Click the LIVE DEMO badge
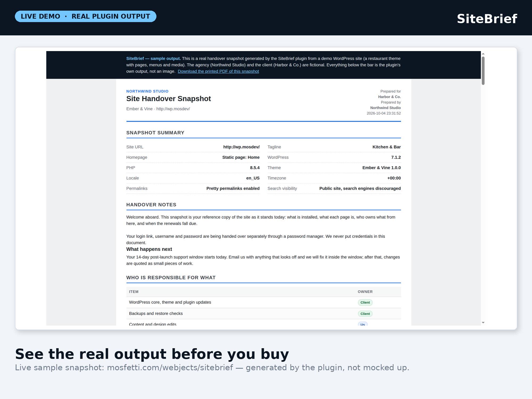 85,16
